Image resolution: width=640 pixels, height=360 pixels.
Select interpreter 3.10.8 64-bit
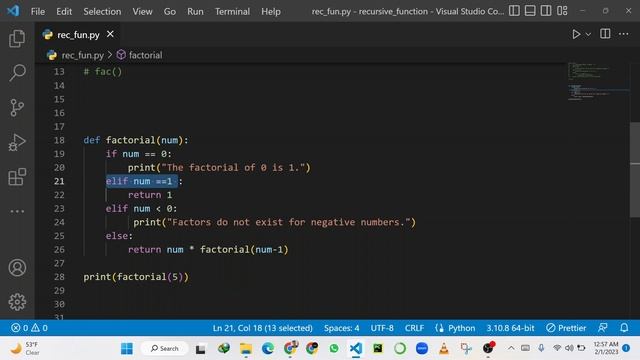point(510,328)
